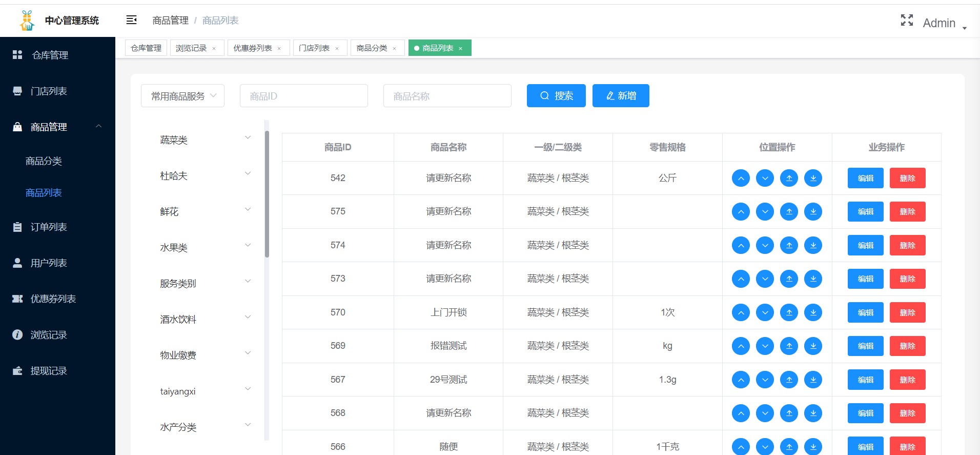Click the category list scrollbar
The width and height of the screenshot is (980, 455).
267,194
